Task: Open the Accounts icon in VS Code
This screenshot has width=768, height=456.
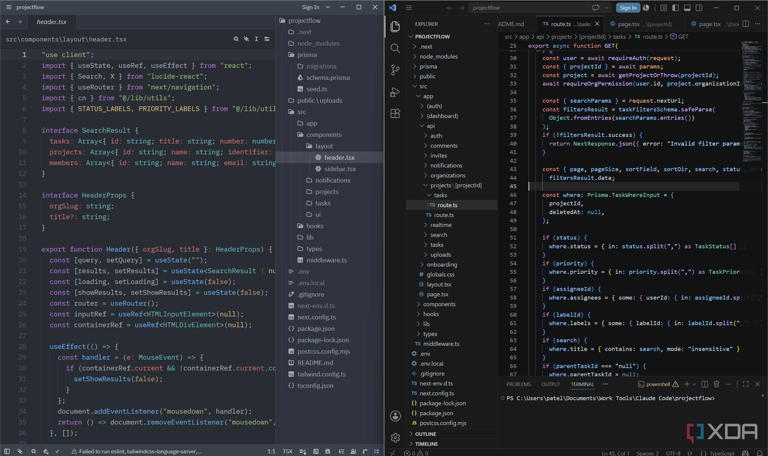Action: pyautogui.click(x=395, y=416)
